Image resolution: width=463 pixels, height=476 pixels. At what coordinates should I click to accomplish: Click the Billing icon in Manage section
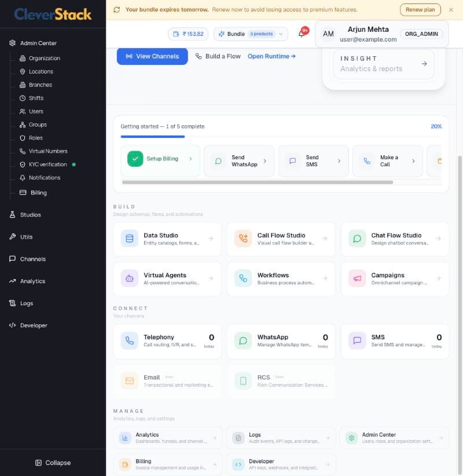(125, 464)
